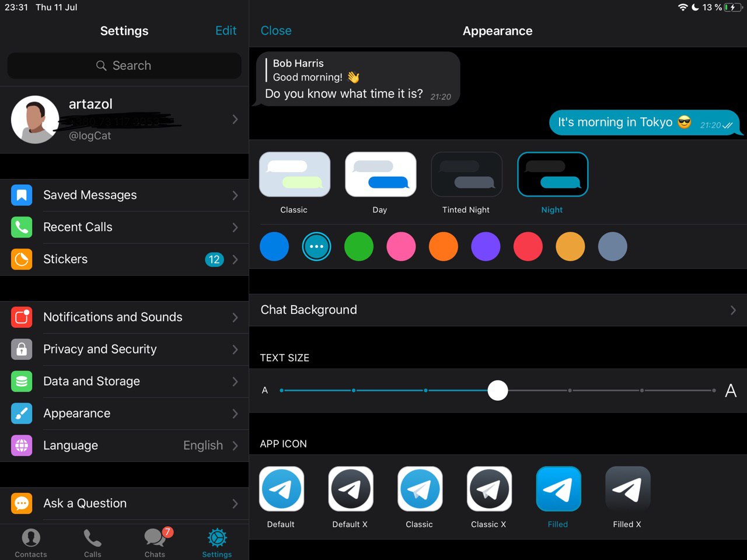Open the profile row chevron next to artazol

[x=235, y=119]
